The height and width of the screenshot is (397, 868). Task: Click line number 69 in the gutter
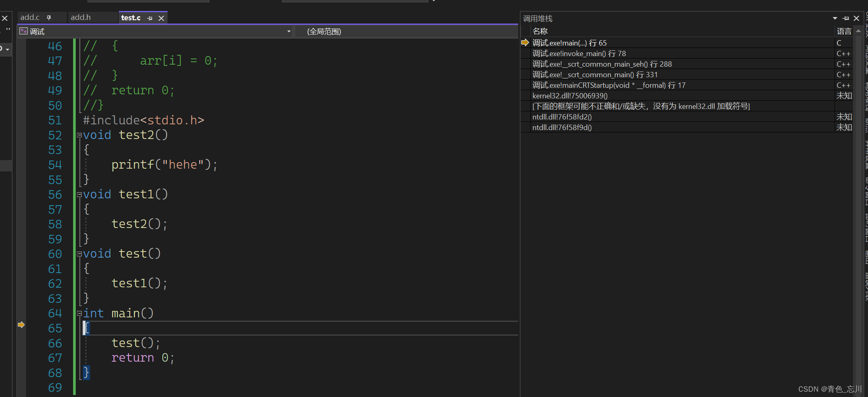[x=55, y=388]
